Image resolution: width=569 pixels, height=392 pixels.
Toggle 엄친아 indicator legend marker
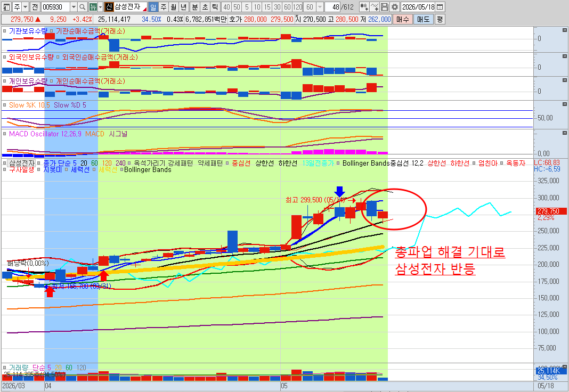click(474, 163)
